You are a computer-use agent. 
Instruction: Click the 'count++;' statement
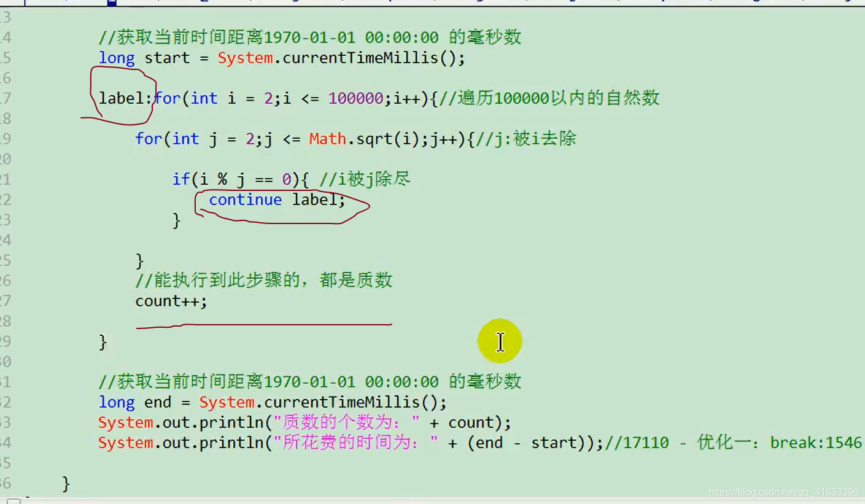tap(171, 301)
